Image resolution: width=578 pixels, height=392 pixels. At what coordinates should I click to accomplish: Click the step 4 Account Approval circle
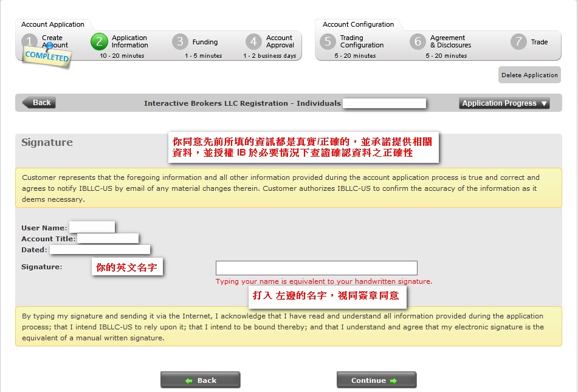click(x=253, y=41)
